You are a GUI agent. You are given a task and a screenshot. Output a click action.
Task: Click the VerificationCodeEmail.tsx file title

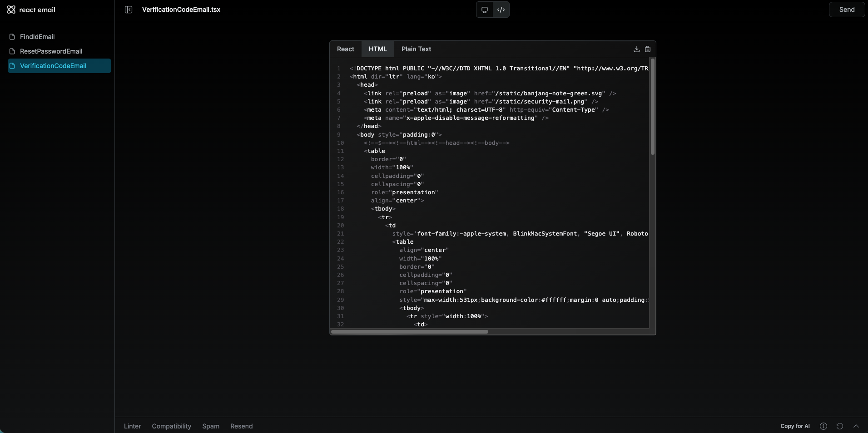(181, 10)
